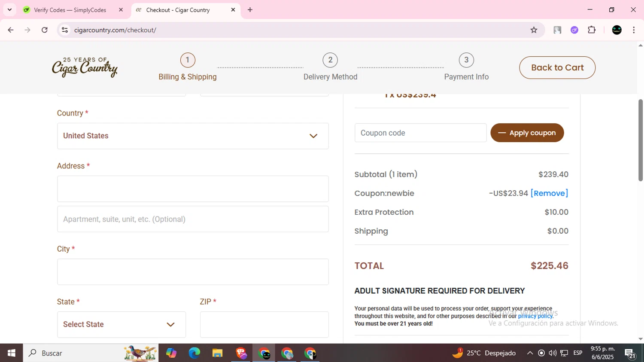The height and width of the screenshot is (362, 644).
Task: Open the Select State dropdown
Action: click(122, 325)
